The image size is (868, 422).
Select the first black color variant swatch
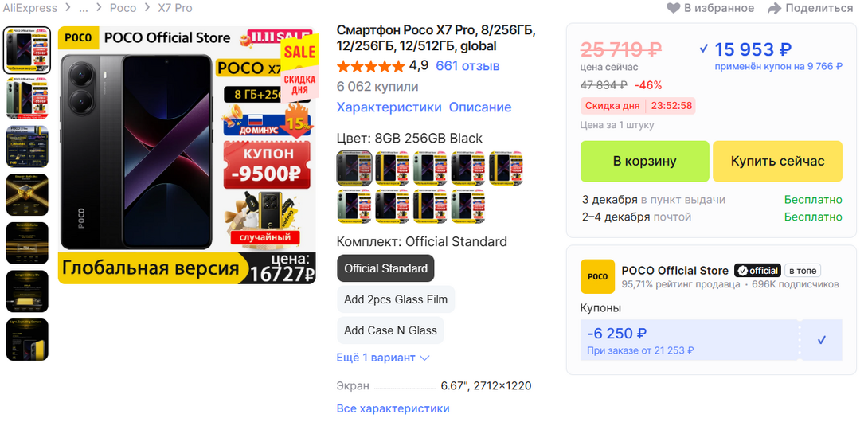point(354,168)
